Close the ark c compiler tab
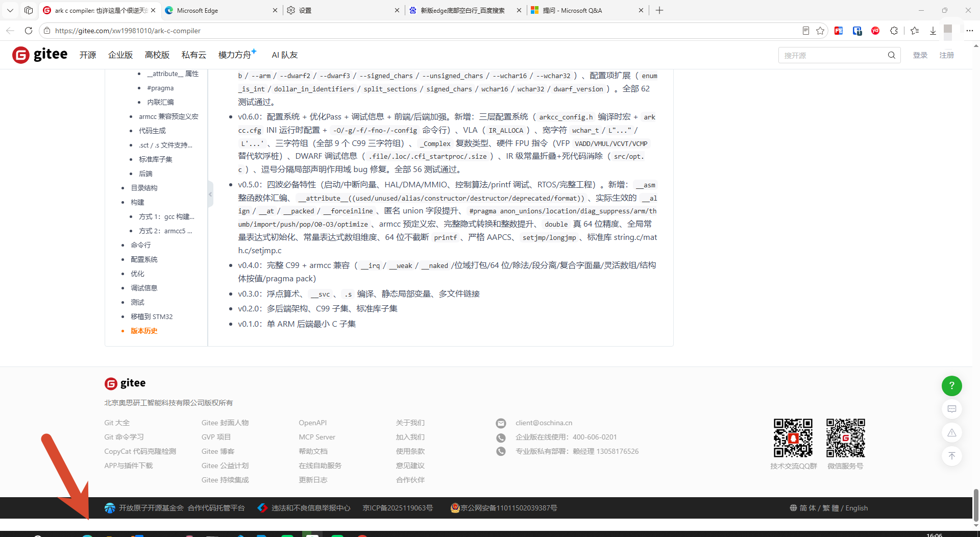The image size is (980, 537). click(153, 10)
